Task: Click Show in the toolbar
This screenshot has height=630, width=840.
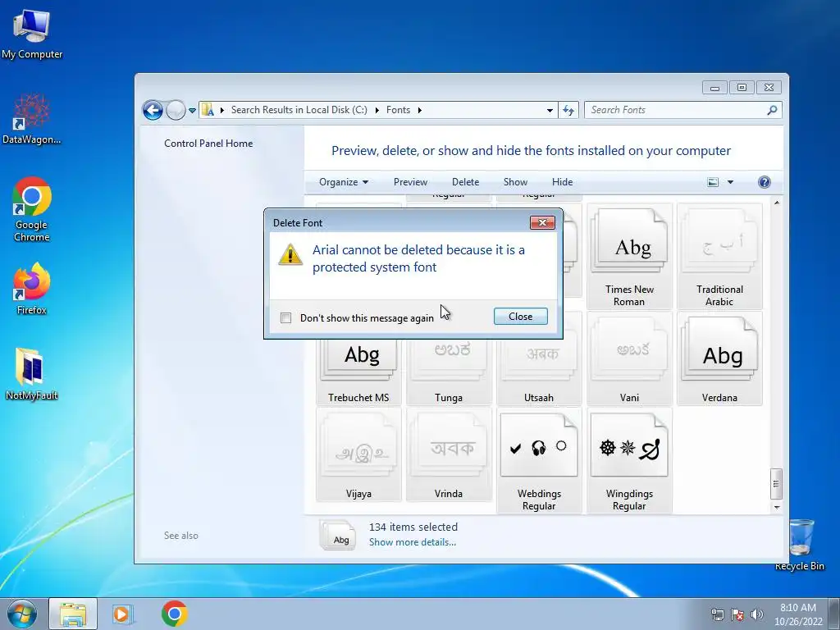Action: pyautogui.click(x=515, y=182)
